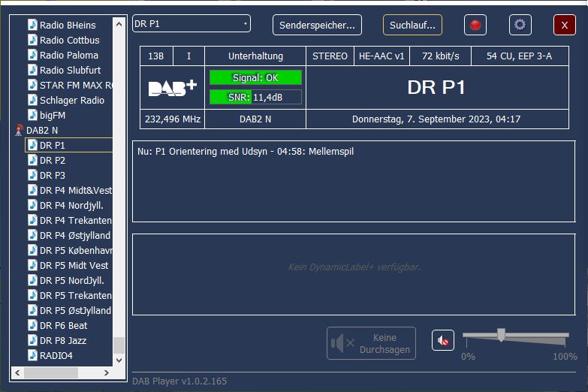Select the DAB2 N ensemble node

(42, 130)
